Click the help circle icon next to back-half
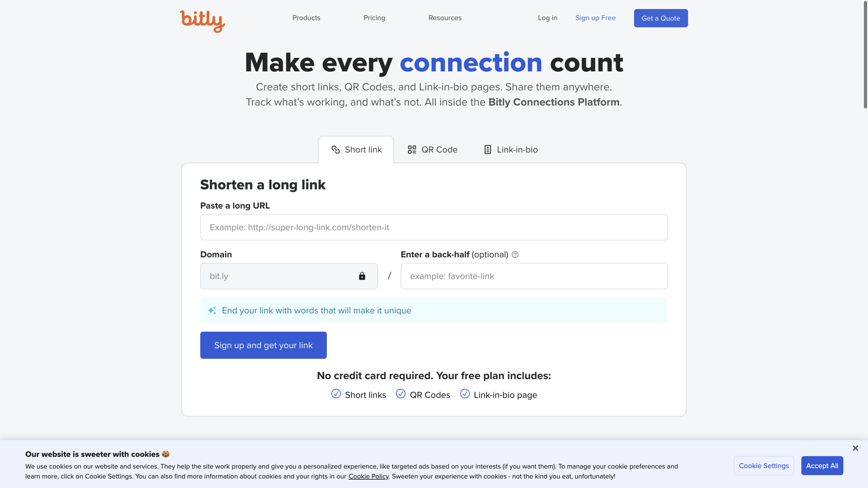Viewport: 868px width, 488px height. [x=514, y=254]
